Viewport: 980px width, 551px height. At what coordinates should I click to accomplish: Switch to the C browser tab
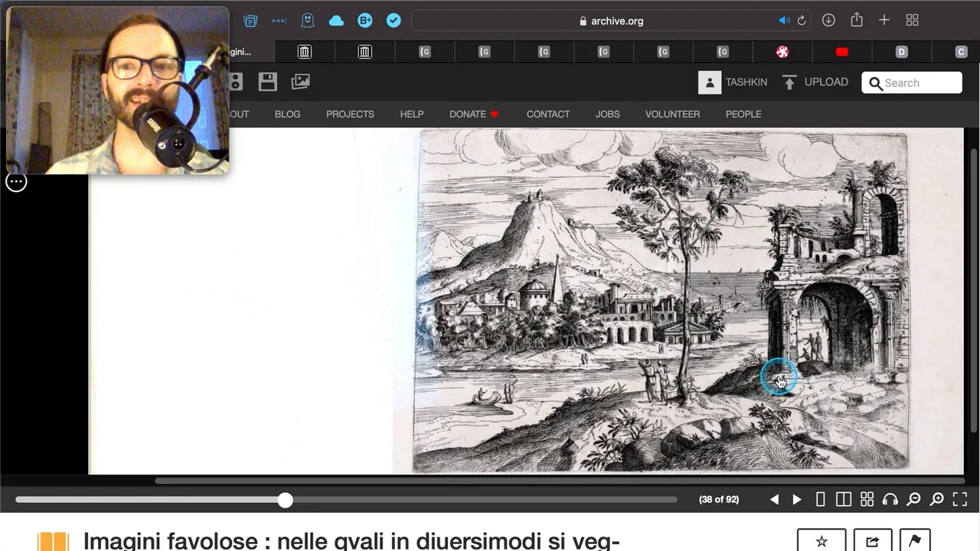coord(961,51)
